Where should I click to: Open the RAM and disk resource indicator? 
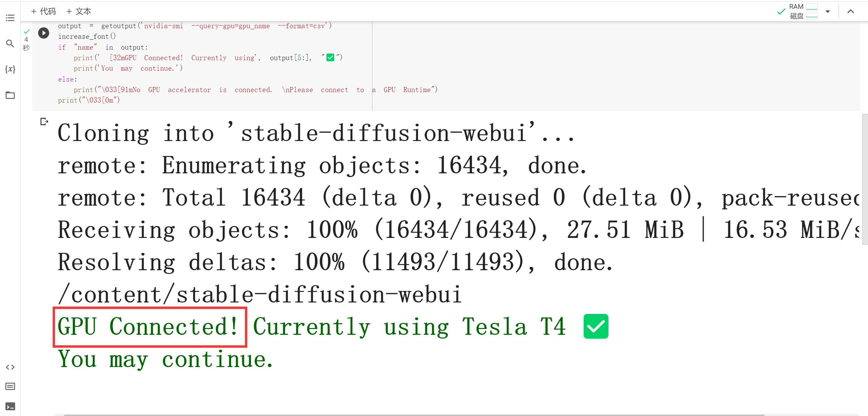(803, 11)
